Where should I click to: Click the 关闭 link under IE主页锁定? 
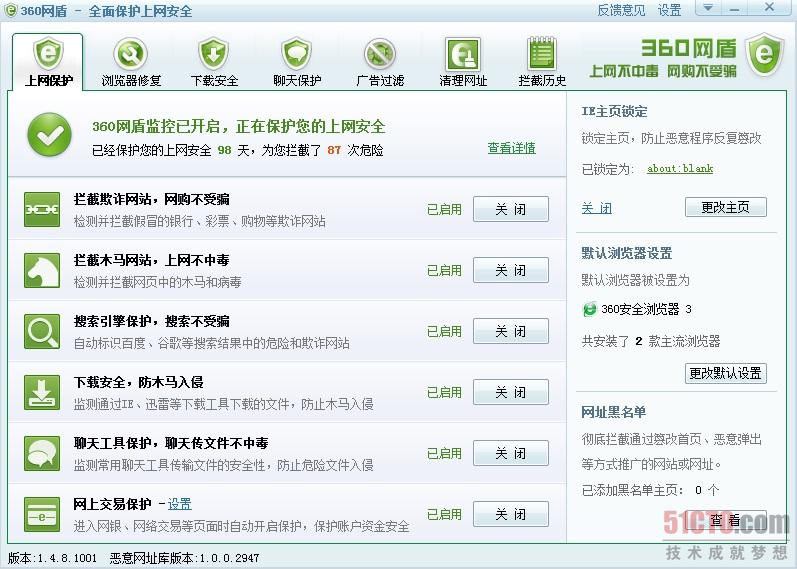[597, 208]
